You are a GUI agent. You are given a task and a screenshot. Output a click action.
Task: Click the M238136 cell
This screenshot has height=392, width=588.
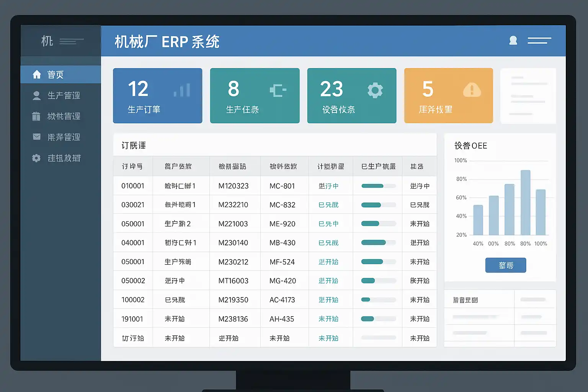[233, 319]
